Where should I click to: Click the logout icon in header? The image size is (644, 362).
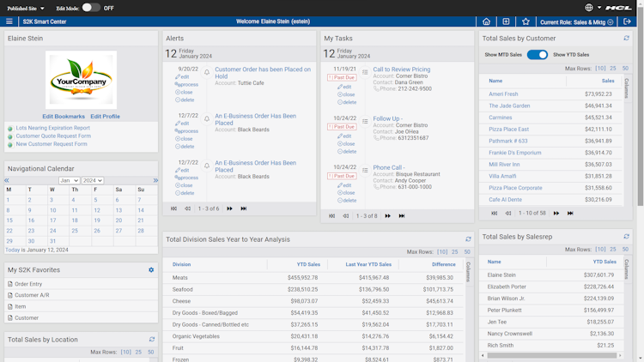point(627,21)
